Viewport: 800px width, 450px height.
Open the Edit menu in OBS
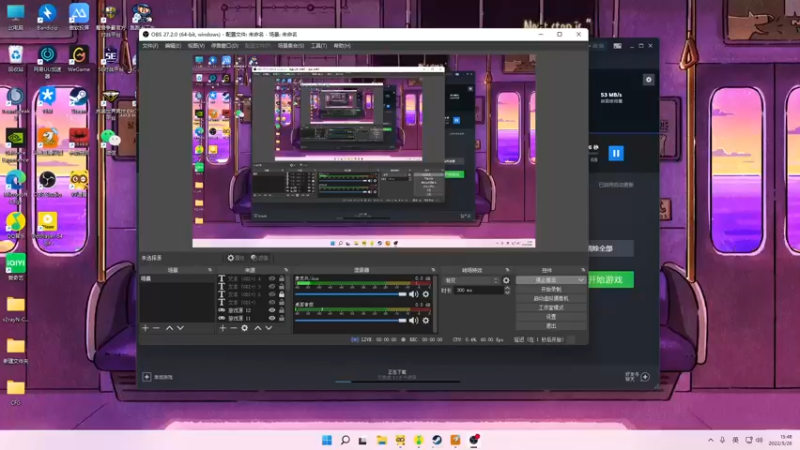(173, 46)
